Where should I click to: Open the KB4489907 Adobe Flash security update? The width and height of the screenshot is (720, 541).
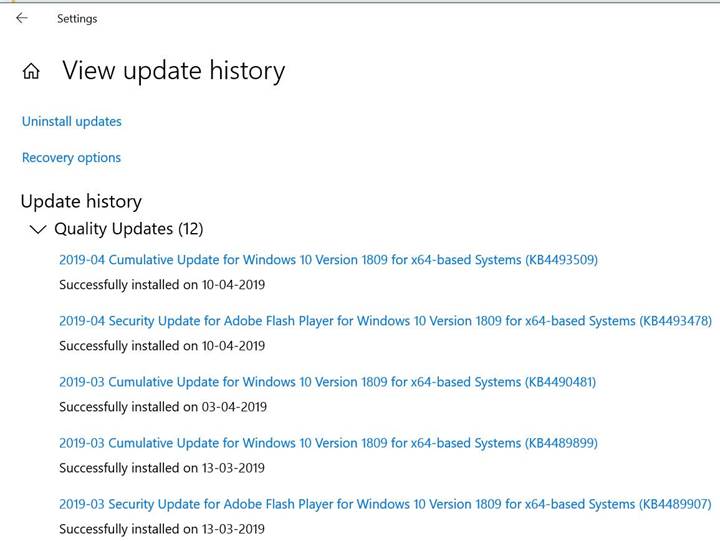385,504
